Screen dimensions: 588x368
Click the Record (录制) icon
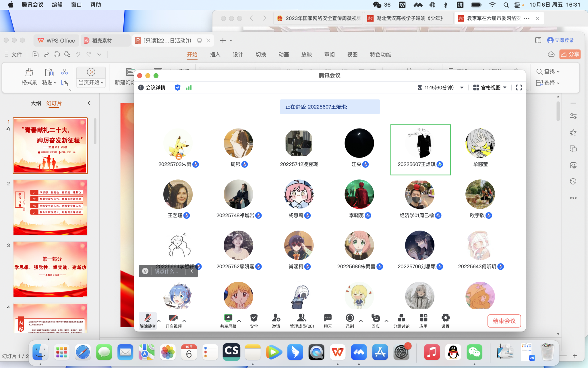(x=350, y=318)
